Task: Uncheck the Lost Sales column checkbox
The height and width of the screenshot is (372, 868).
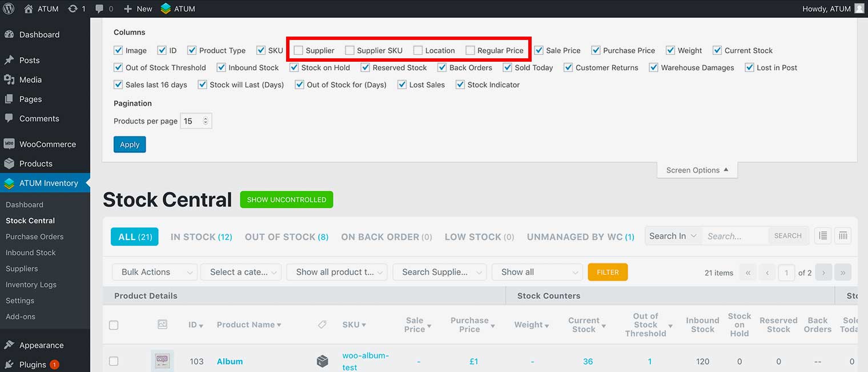Action: coord(402,85)
